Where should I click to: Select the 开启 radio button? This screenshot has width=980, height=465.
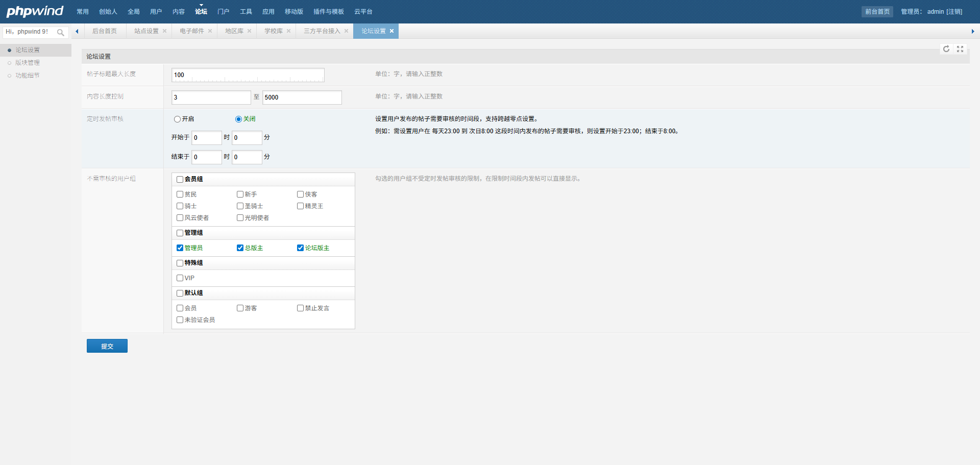[x=177, y=119]
